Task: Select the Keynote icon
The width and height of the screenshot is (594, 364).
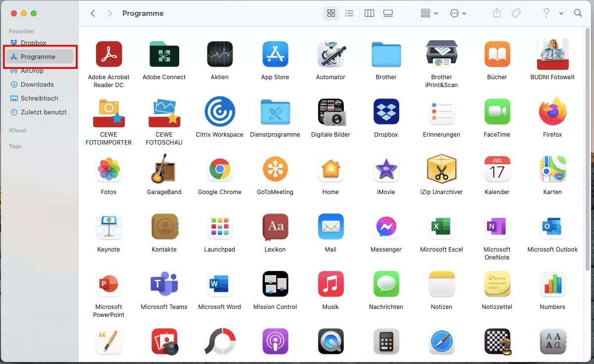Action: (x=108, y=227)
